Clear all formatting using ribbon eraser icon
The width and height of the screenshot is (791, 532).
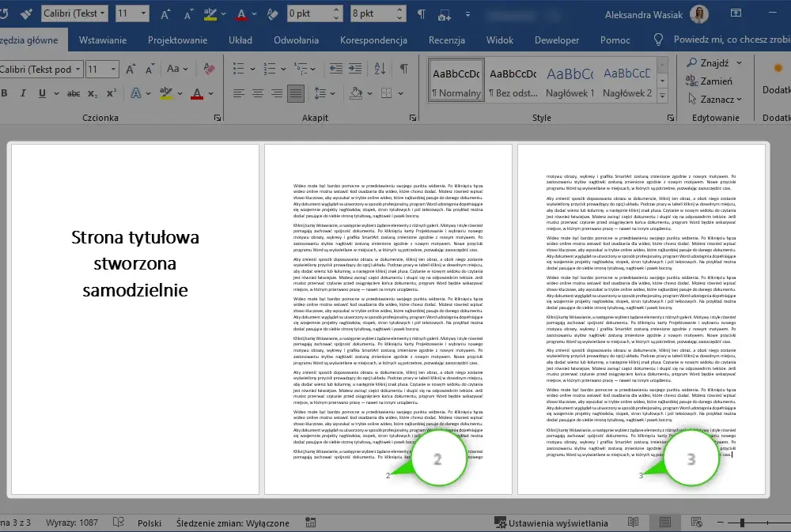(209, 69)
